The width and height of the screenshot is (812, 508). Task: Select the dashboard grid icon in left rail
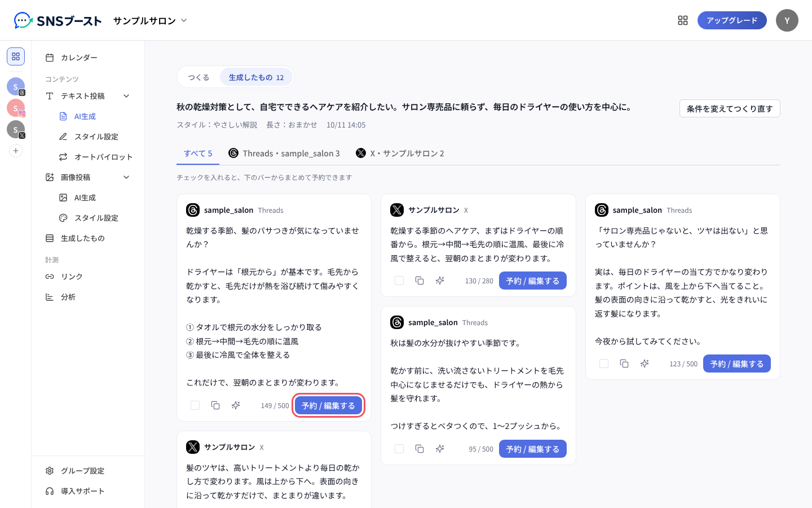coord(16,56)
